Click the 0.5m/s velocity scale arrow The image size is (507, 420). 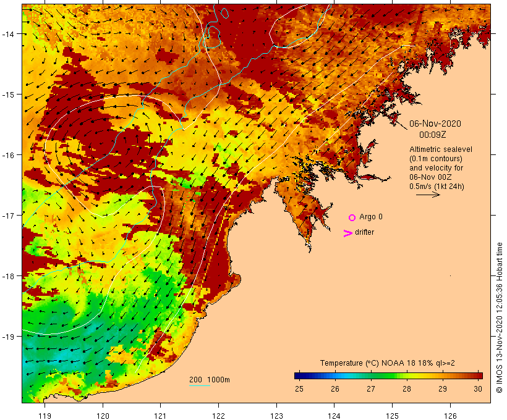[428, 195]
